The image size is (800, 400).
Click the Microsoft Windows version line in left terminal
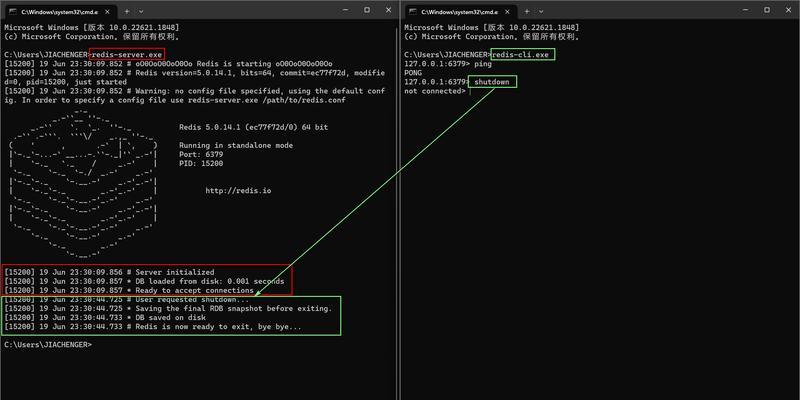point(92,28)
